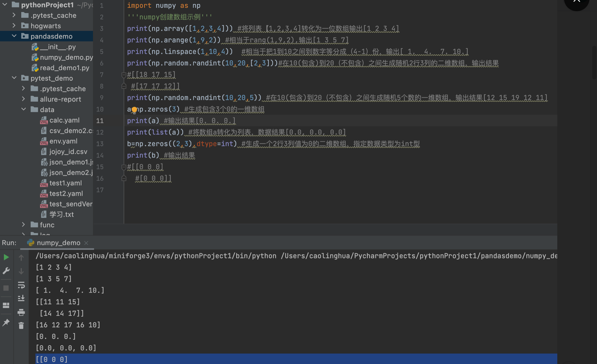This screenshot has width=597, height=364.
Task: Jump to next occurrence with the down arrow
Action: coord(21,271)
